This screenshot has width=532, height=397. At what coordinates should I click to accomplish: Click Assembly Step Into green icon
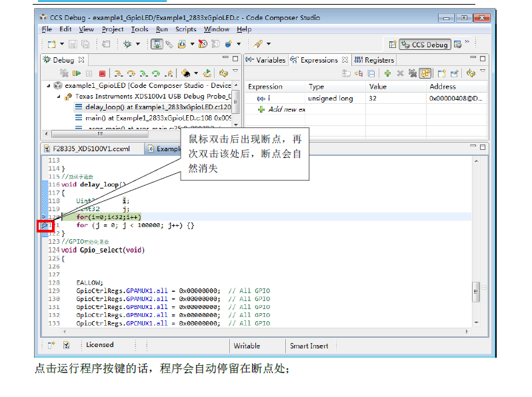point(143,73)
